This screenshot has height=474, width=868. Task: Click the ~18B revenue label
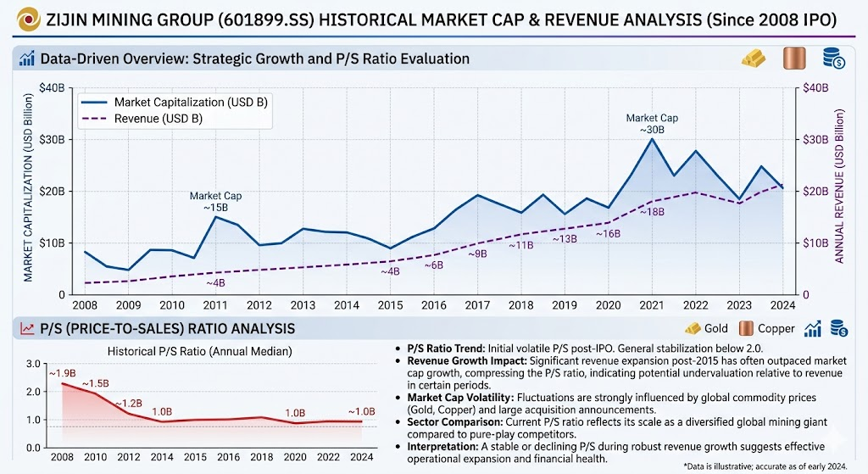click(652, 211)
